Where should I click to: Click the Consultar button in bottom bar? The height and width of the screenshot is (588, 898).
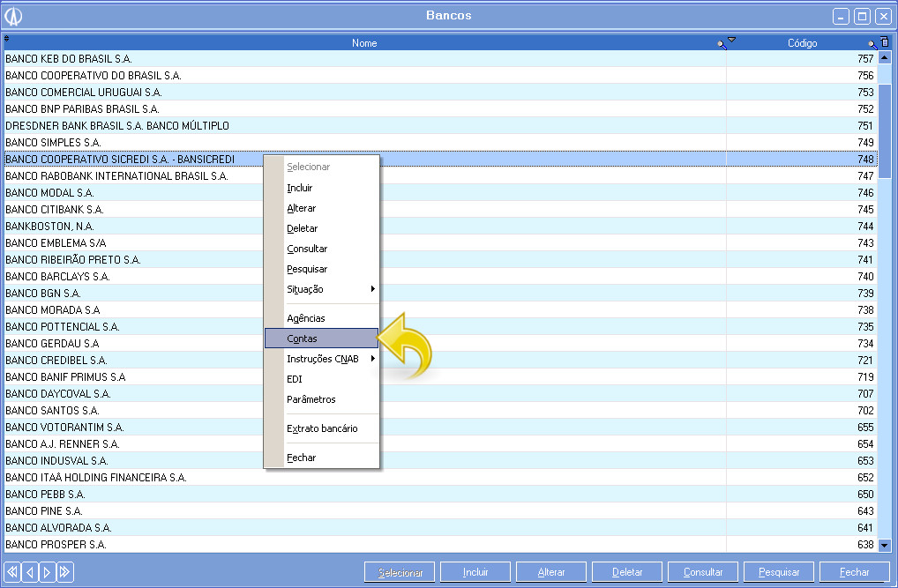pyautogui.click(x=703, y=572)
